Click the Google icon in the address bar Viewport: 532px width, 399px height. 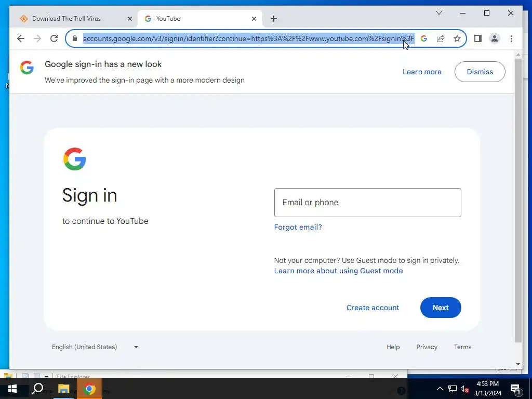424,38
